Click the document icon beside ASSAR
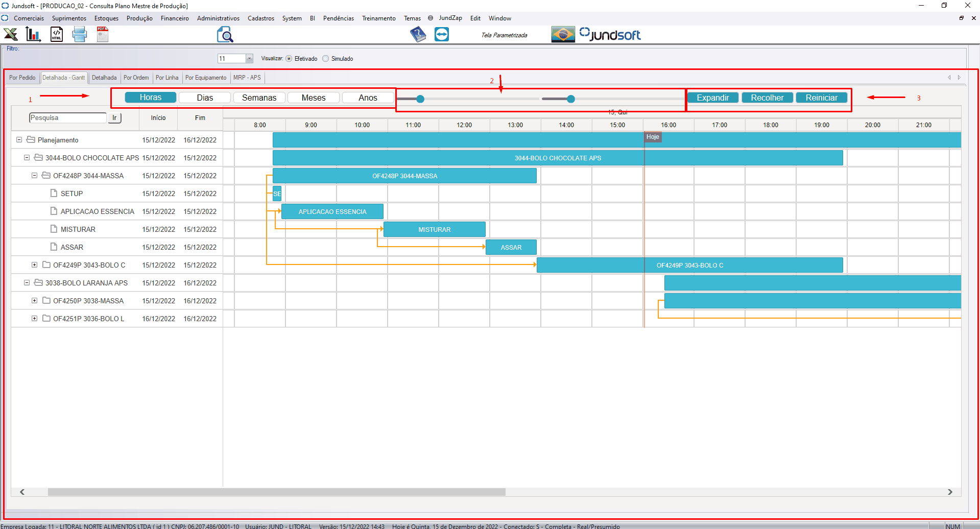The width and height of the screenshot is (980, 529). point(54,247)
